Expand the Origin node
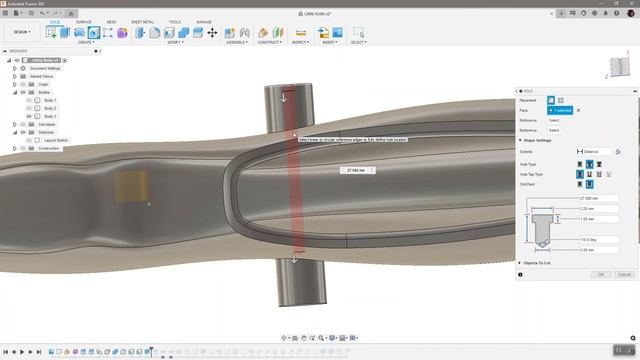This screenshot has height=360, width=640. [x=15, y=84]
